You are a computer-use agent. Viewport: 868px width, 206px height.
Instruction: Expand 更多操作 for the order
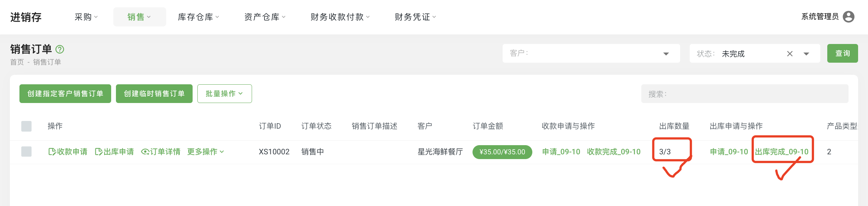(205, 152)
